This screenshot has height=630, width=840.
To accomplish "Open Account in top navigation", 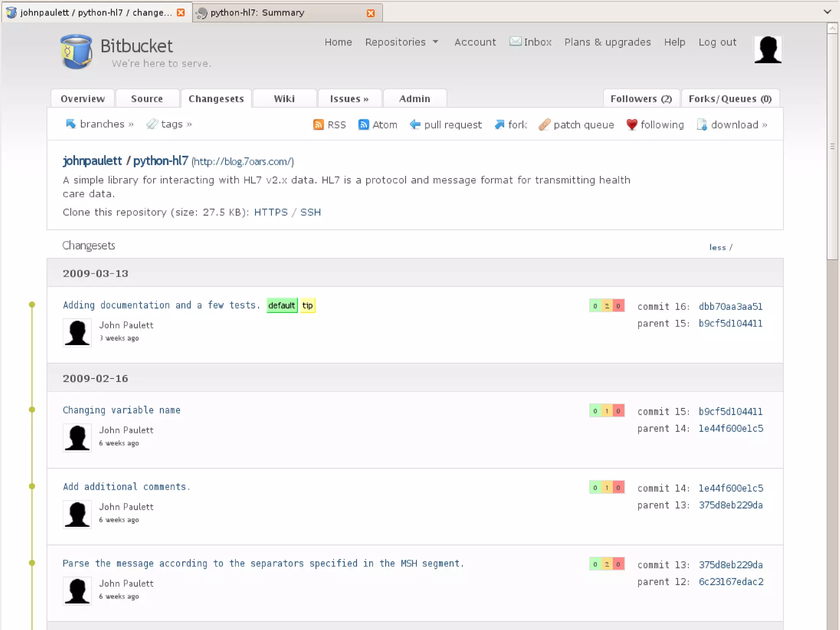I will 475,42.
